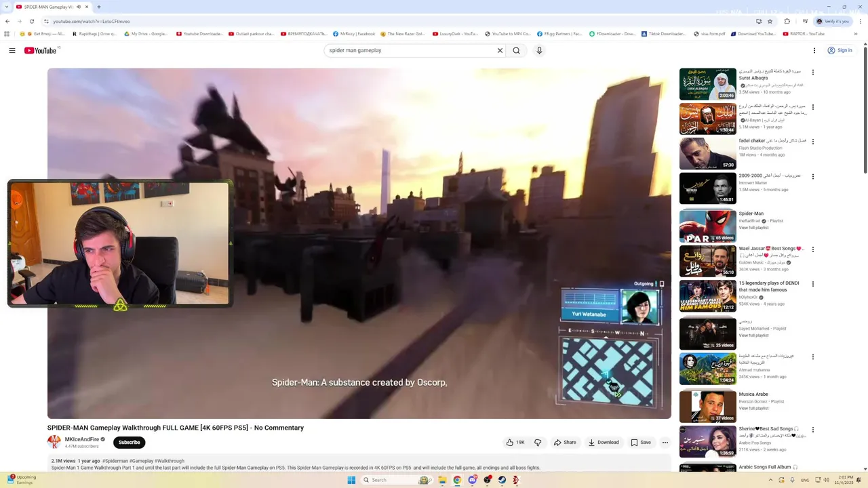View full playlist by Sayed Mohamed
This screenshot has height=488, width=868.
coord(753,335)
